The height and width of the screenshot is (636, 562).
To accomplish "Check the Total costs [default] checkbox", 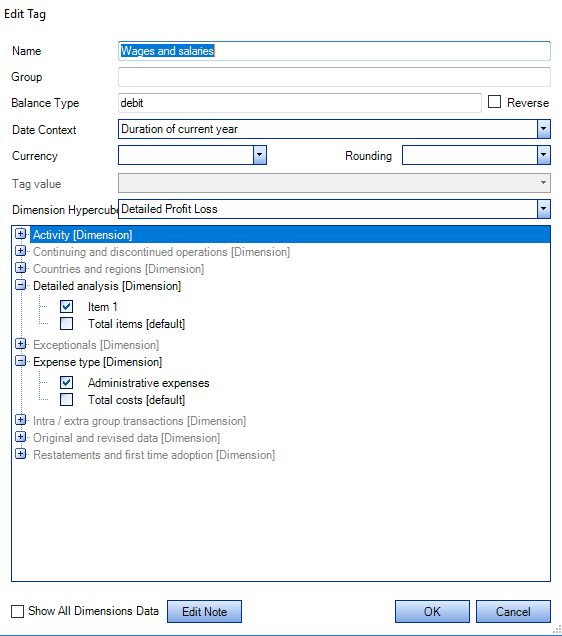I will [x=66, y=400].
